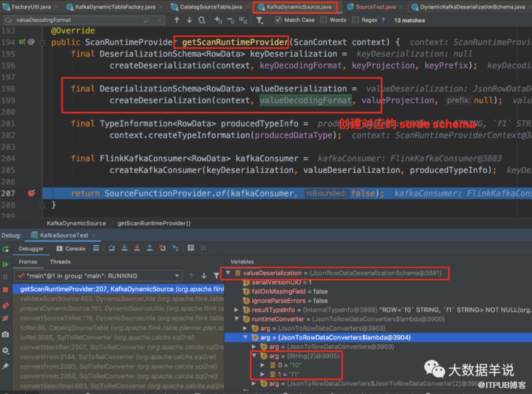Click the next occurrence down arrow in search bar
This screenshot has height=394, width=532.
(x=189, y=20)
